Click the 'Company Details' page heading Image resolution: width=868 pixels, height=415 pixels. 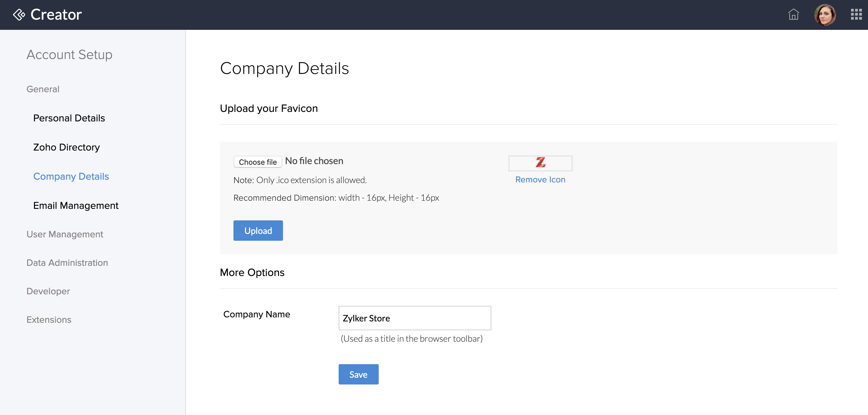click(284, 69)
